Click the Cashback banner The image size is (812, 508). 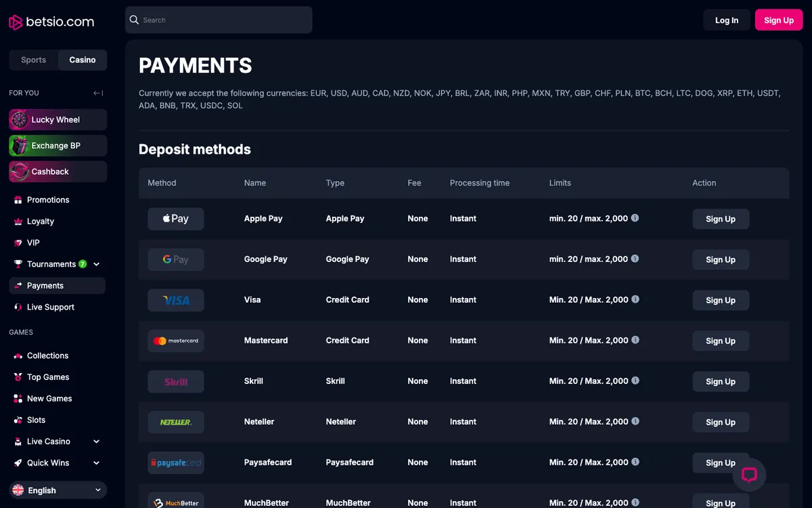[58, 171]
